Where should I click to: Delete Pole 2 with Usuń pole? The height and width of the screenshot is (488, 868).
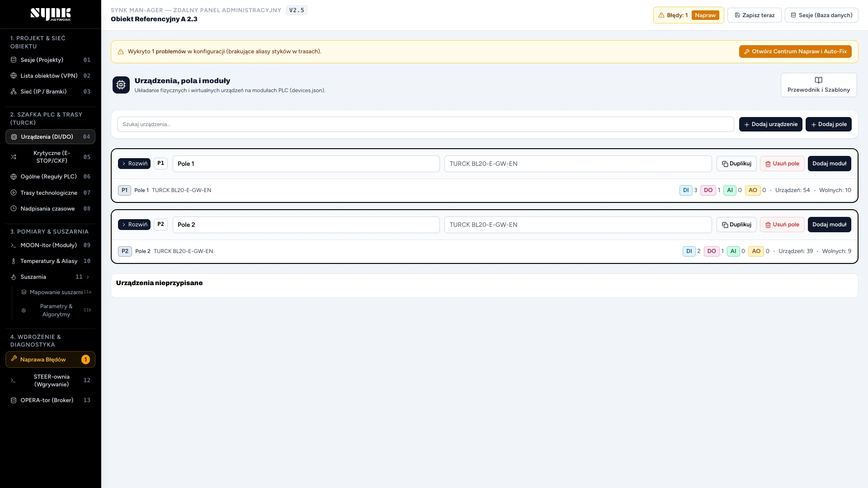coord(782,225)
